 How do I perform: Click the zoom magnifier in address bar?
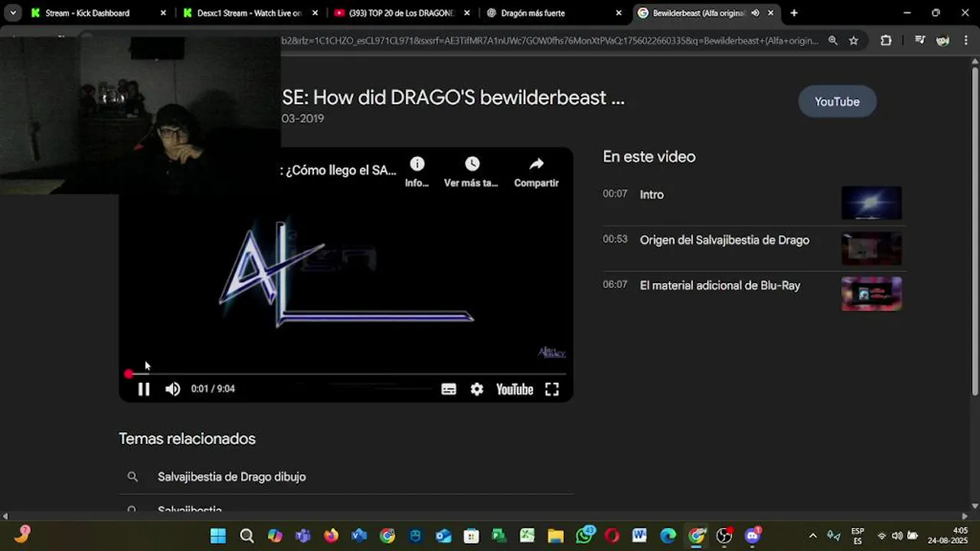coord(833,41)
